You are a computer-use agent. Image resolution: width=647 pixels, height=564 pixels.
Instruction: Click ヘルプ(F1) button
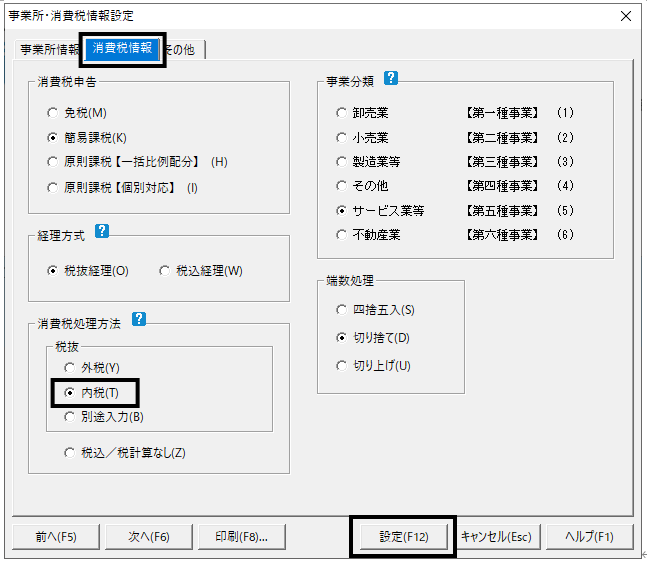[590, 537]
